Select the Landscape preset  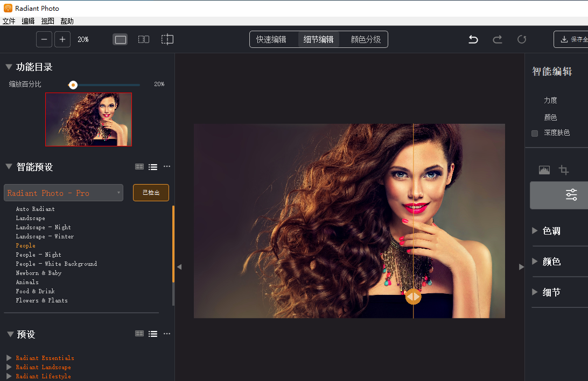(x=30, y=218)
